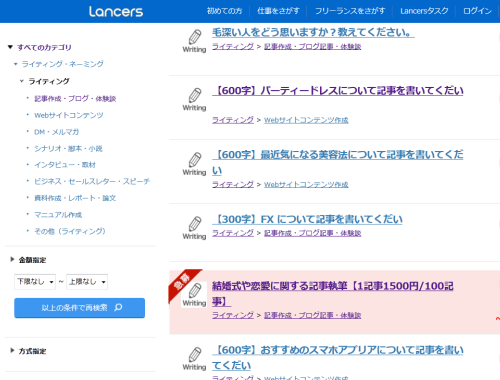Click ライティング breadcrumb under 結婚式や恋愛 job
Image resolution: width=500 pixels, height=380 pixels.
233,315
